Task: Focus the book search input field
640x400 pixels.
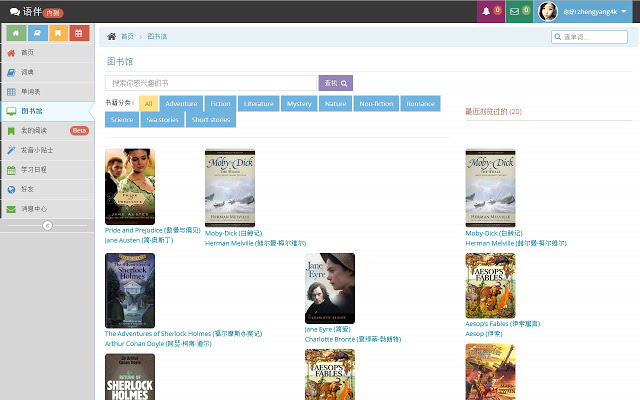Action: click(211, 83)
